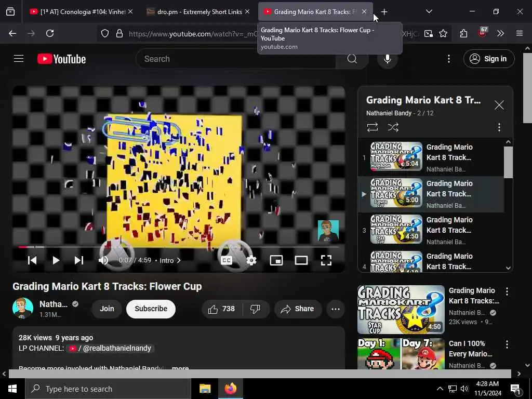Enter full screen video mode
Screen dimensions: 532x399
point(326,260)
